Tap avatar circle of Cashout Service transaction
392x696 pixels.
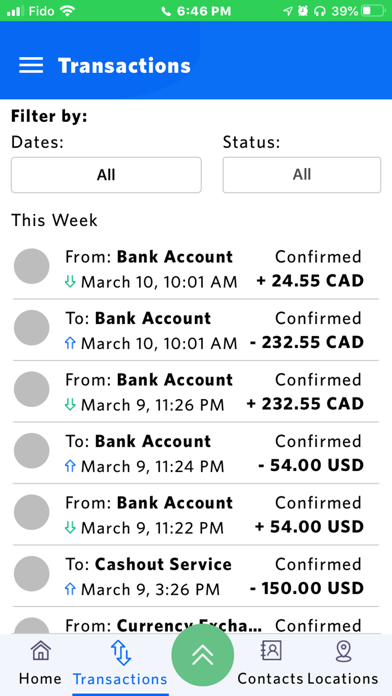pos(32,574)
